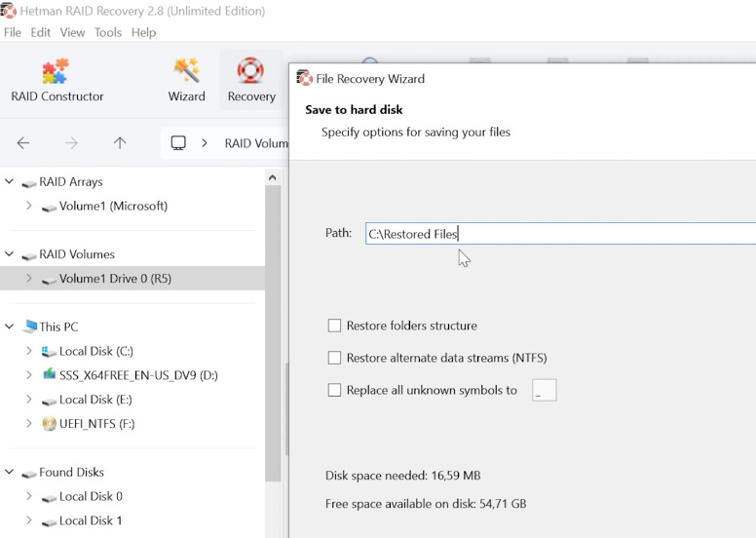Click the Local Disk (C:) drive icon

(x=49, y=351)
